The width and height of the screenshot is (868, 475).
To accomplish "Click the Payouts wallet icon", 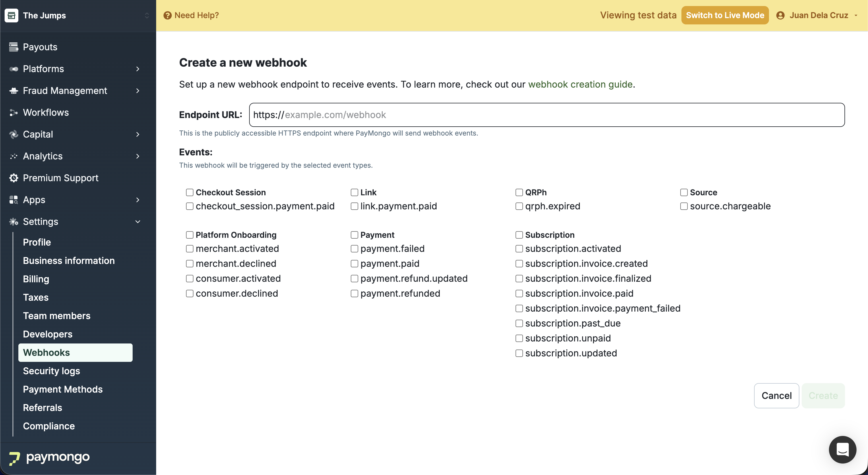I will click(x=13, y=47).
